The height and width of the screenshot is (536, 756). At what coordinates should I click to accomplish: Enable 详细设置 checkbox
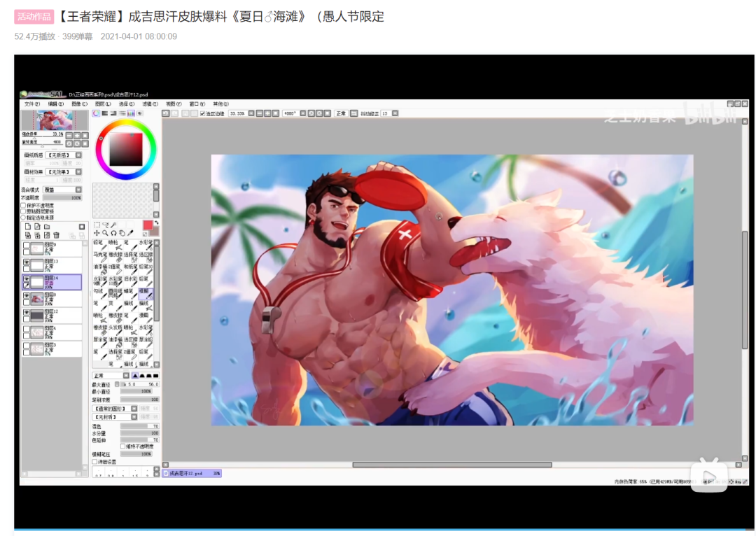pos(95,462)
